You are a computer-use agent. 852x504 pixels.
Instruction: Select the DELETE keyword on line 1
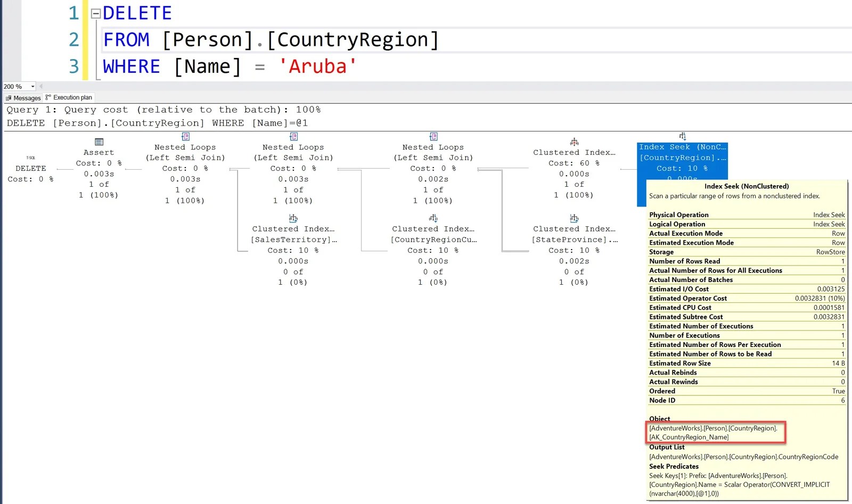[137, 13]
